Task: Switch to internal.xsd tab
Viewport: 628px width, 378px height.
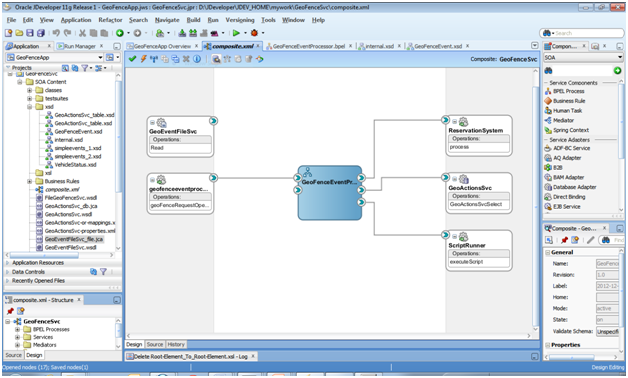Action: pyautogui.click(x=379, y=46)
